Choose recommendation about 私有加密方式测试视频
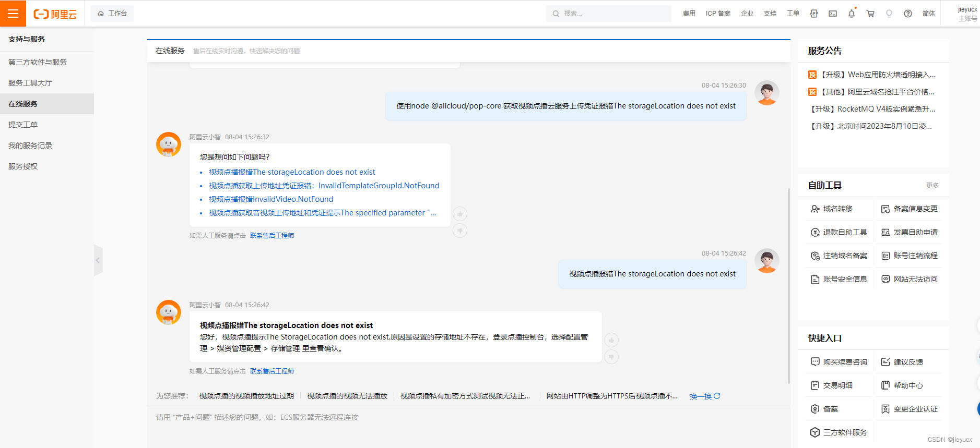This screenshot has width=980, height=448. pos(465,396)
